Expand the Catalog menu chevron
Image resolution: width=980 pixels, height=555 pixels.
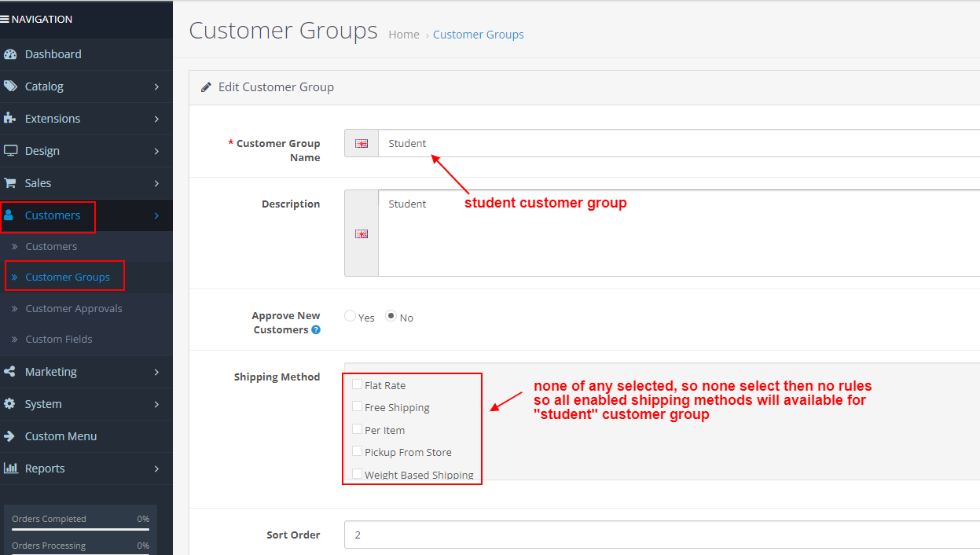(156, 86)
